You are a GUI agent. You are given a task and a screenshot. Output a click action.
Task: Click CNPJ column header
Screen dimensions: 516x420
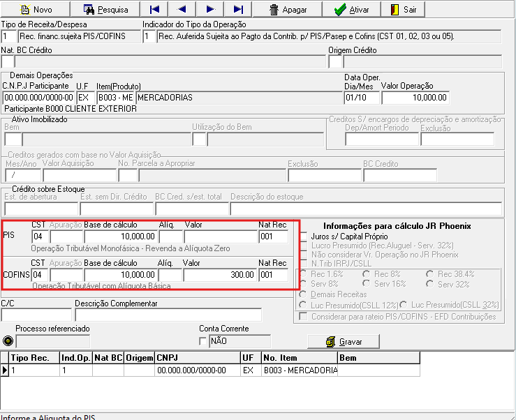tap(198, 358)
